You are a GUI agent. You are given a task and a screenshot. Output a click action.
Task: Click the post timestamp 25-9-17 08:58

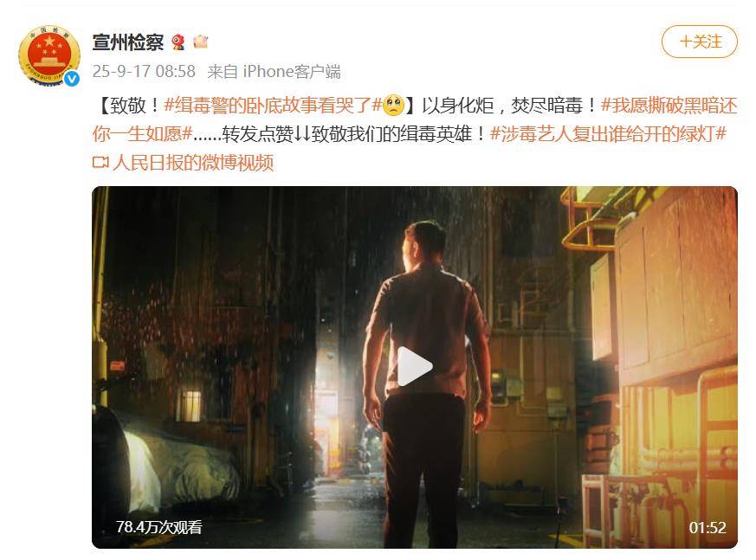144,71
